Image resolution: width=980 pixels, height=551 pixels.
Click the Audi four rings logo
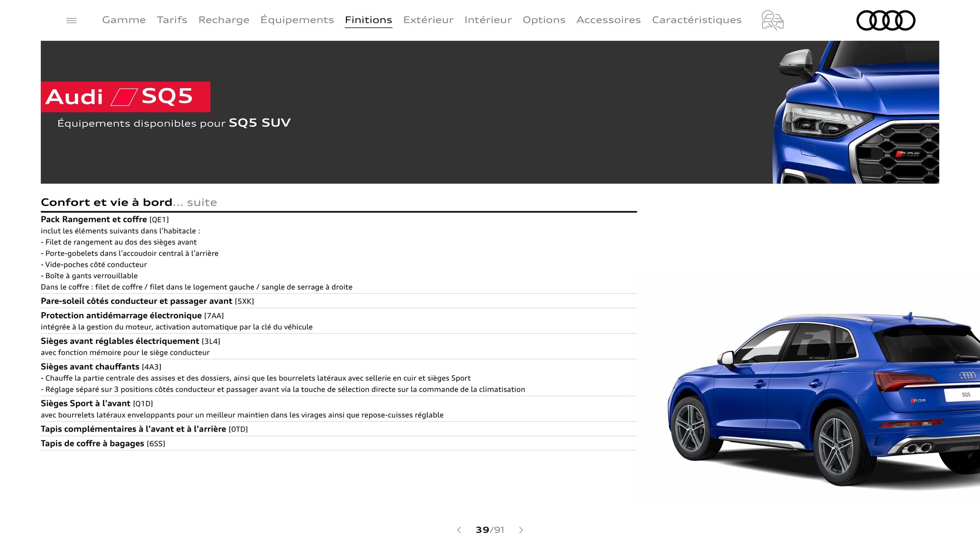[886, 20]
